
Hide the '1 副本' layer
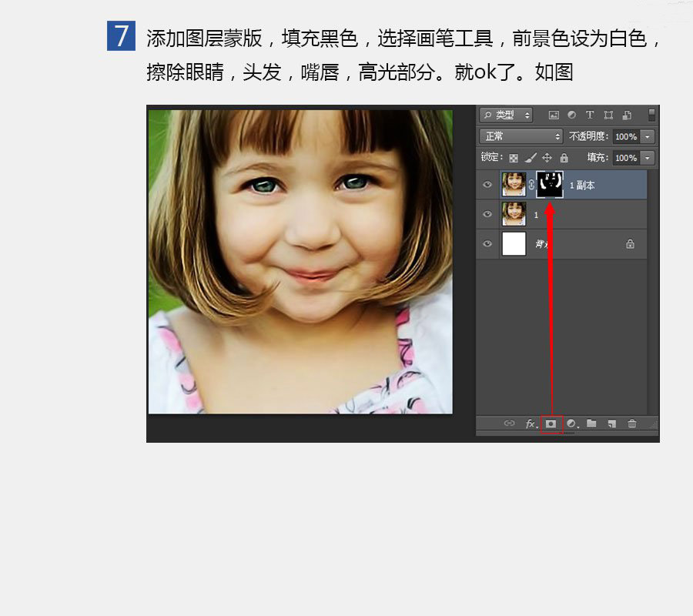(487, 185)
